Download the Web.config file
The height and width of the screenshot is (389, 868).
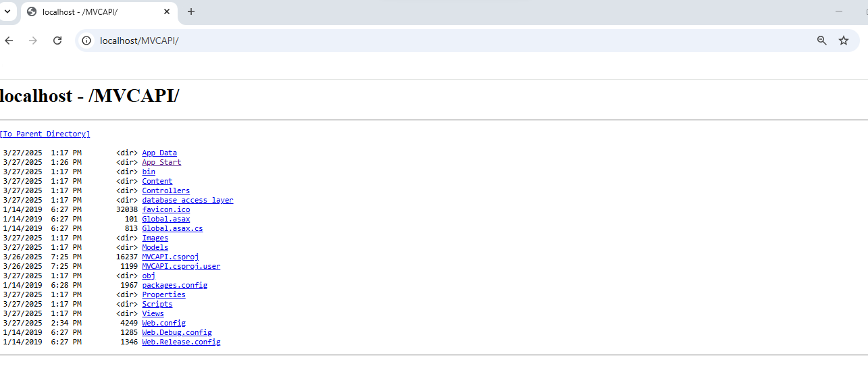[x=163, y=323]
